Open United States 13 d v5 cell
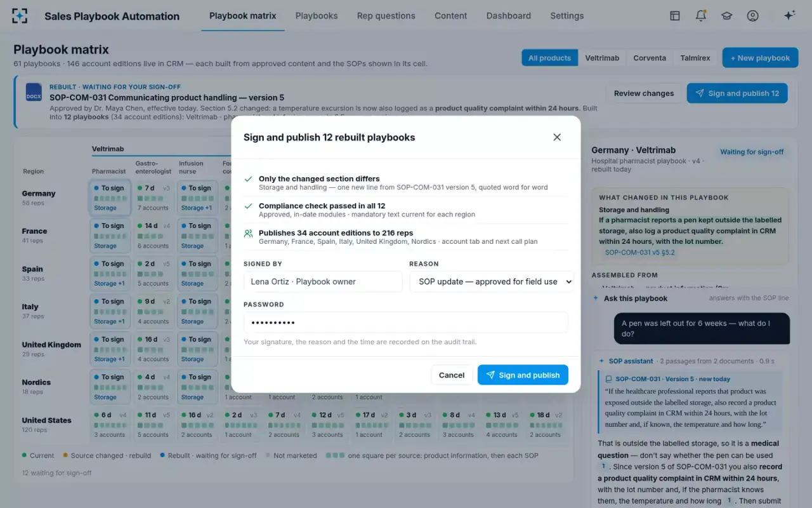The width and height of the screenshot is (812, 508). pyautogui.click(x=503, y=425)
